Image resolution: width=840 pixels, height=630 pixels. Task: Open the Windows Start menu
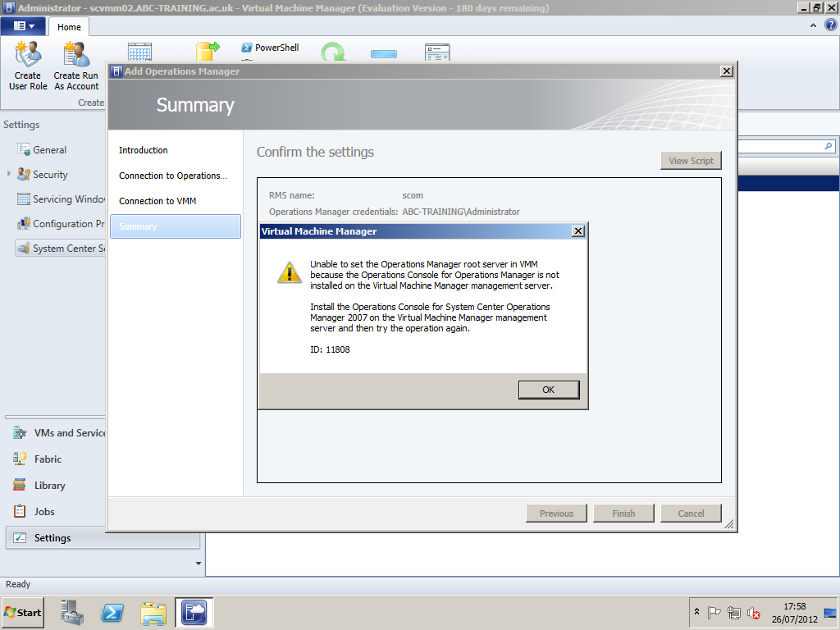22,612
